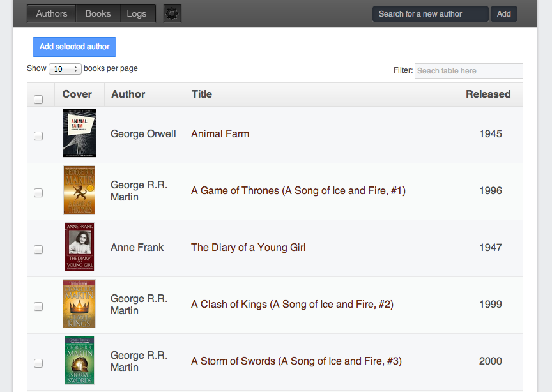The image size is (552, 392).
Task: Open the Logs tab
Action: click(137, 13)
